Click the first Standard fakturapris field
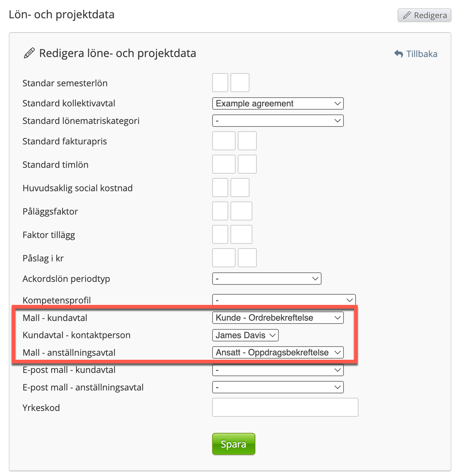This screenshot has height=476, width=458. (224, 141)
